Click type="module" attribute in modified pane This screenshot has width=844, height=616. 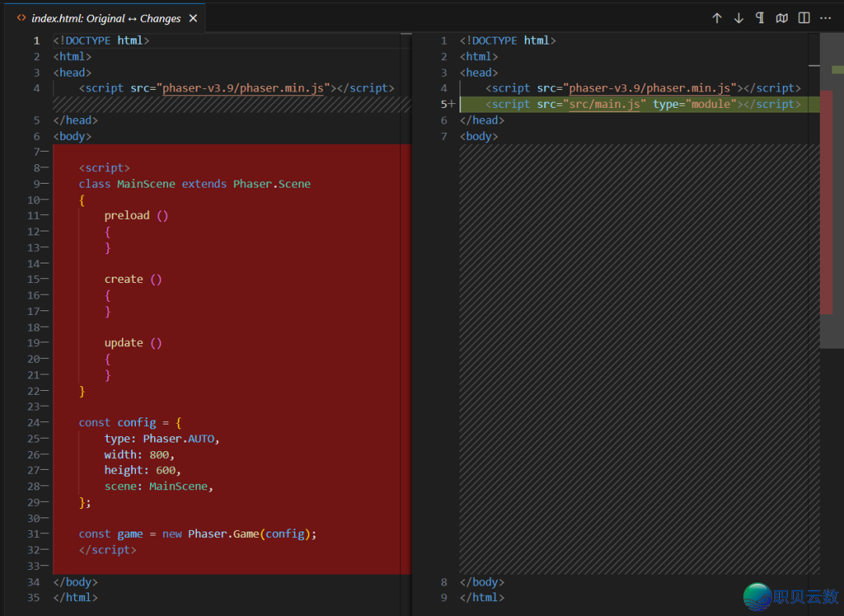(695, 105)
